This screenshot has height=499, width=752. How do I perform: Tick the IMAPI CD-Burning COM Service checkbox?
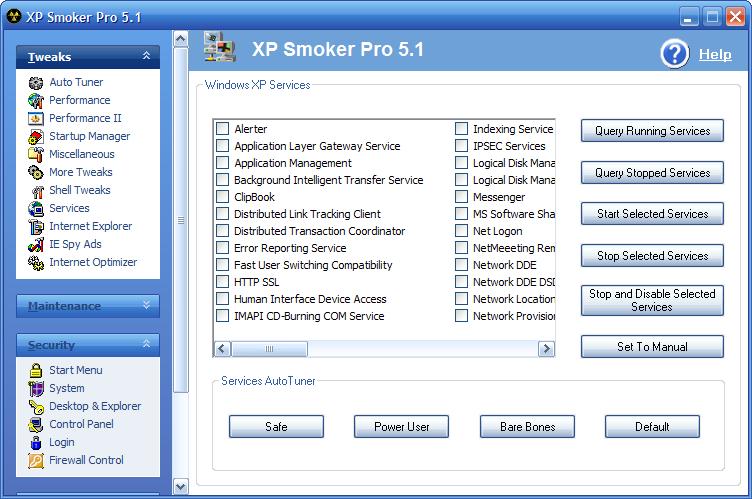point(222,316)
